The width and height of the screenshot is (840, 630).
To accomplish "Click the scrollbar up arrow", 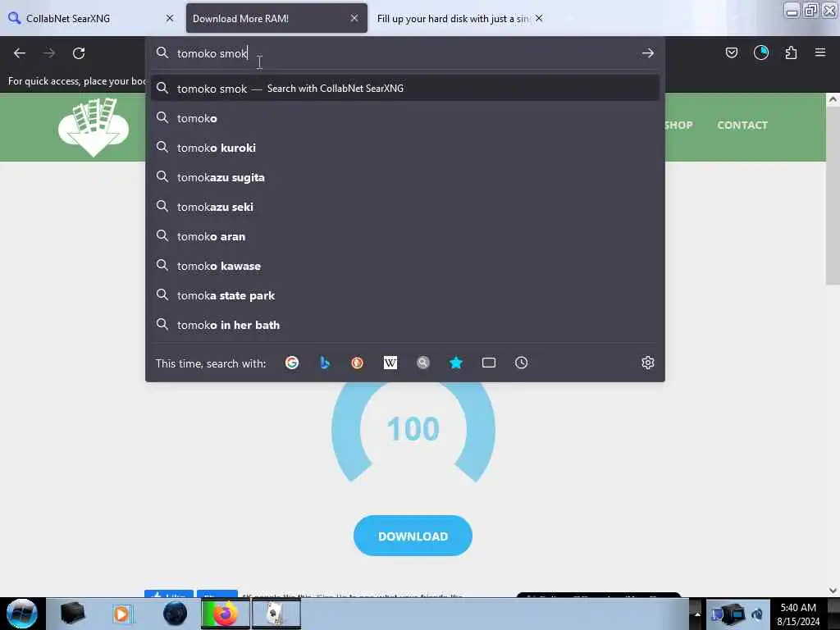I will [x=833, y=99].
